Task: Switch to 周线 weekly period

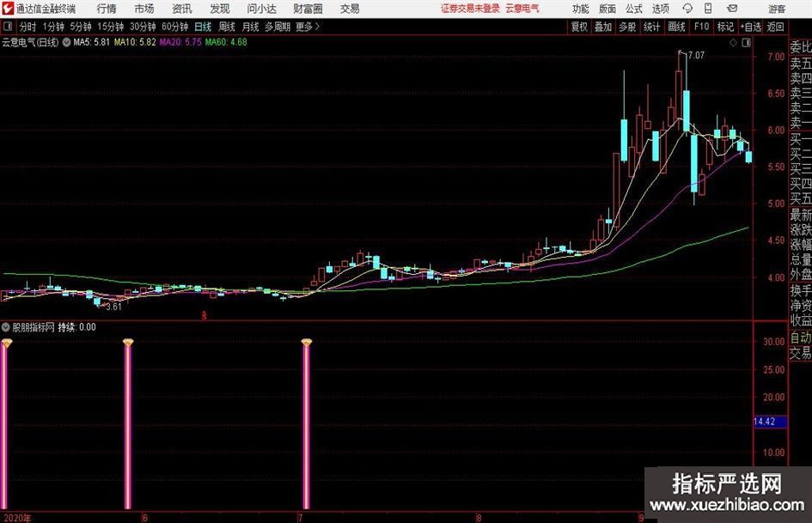Action: point(226,27)
